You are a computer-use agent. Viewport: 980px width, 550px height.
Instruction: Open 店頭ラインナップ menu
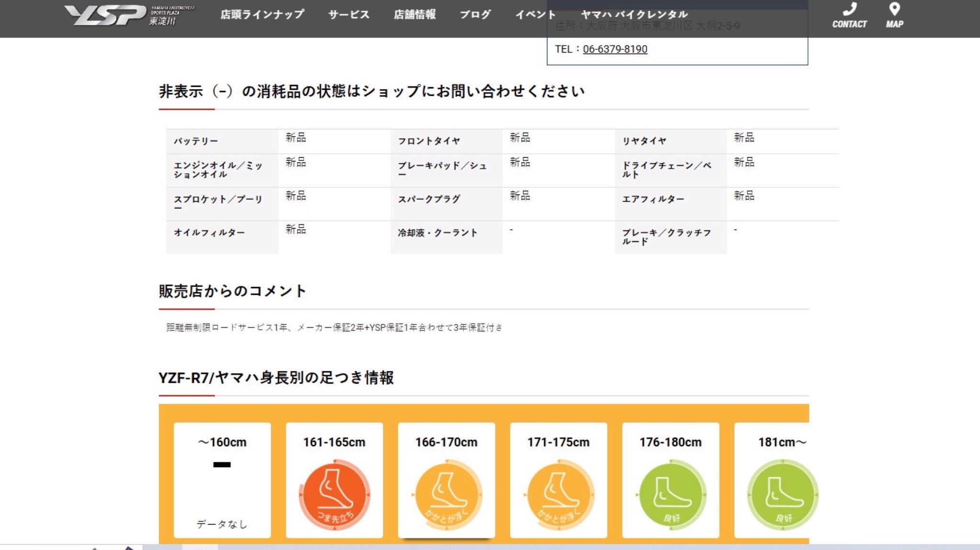point(262,14)
